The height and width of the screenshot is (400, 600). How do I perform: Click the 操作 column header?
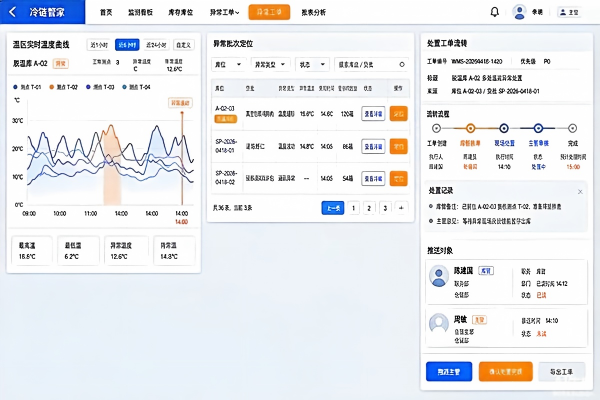[398, 88]
